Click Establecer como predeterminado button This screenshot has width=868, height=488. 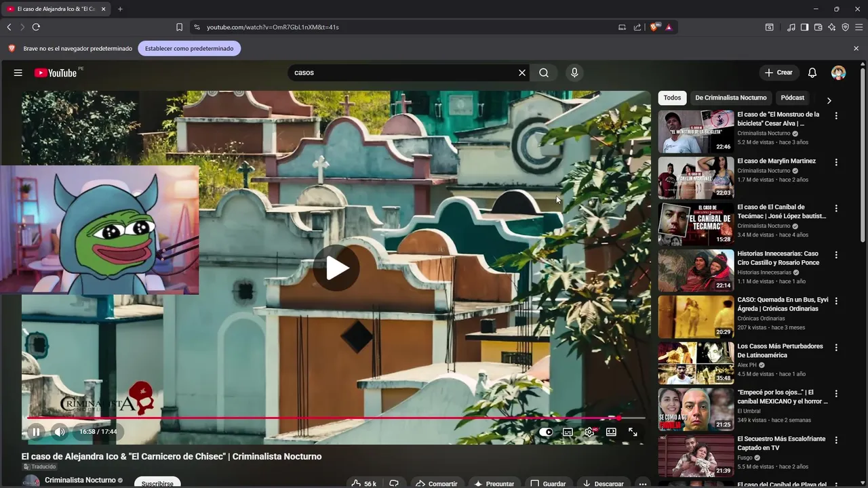[x=189, y=49]
